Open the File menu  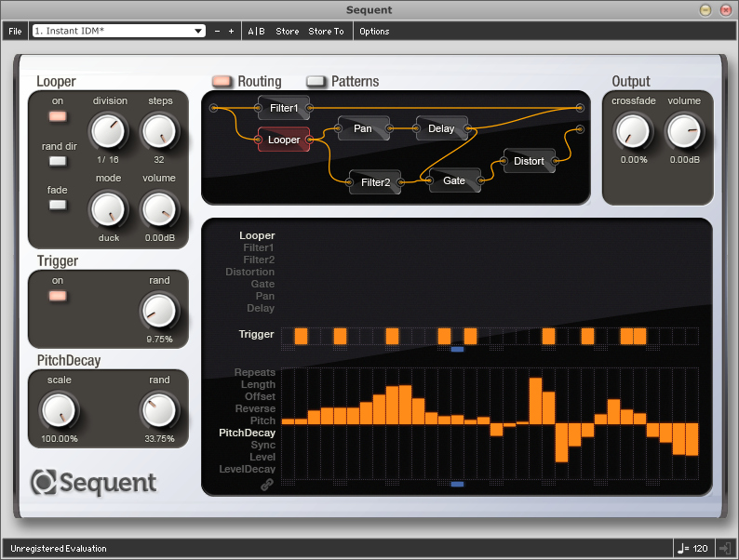15,31
